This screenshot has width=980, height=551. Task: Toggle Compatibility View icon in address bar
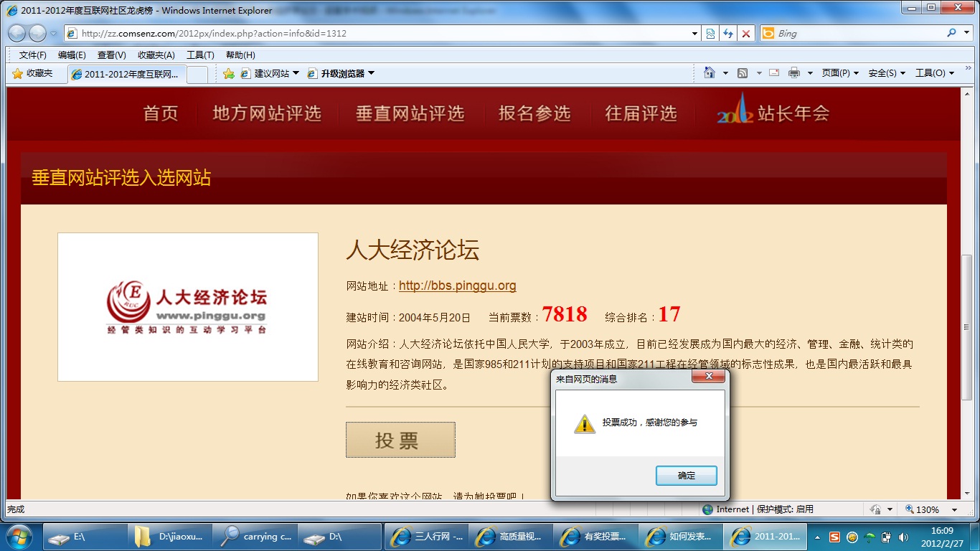point(710,33)
